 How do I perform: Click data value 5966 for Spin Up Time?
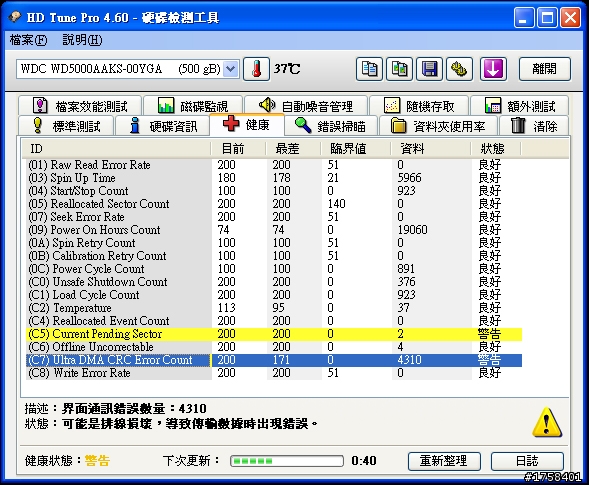(409, 178)
